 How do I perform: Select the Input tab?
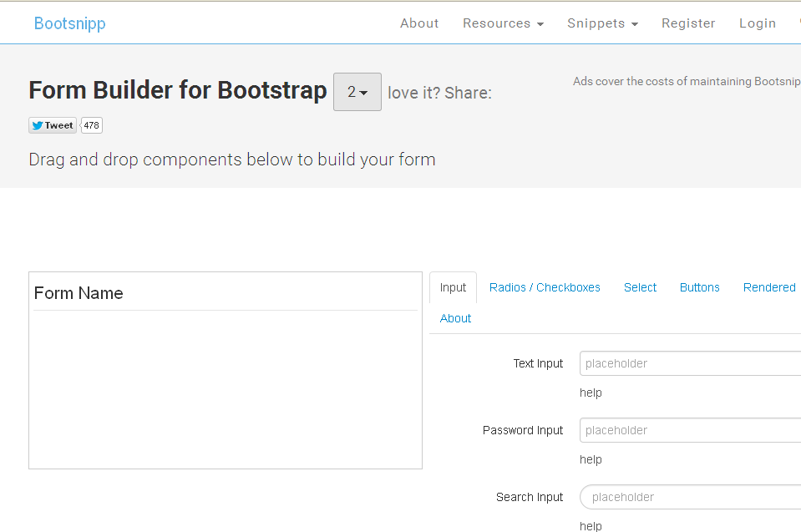tap(453, 287)
